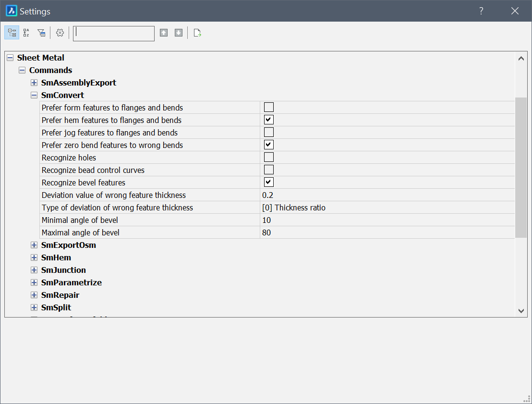The height and width of the screenshot is (404, 532).
Task: Expand the SmAssemblyExport node
Action: click(34, 83)
